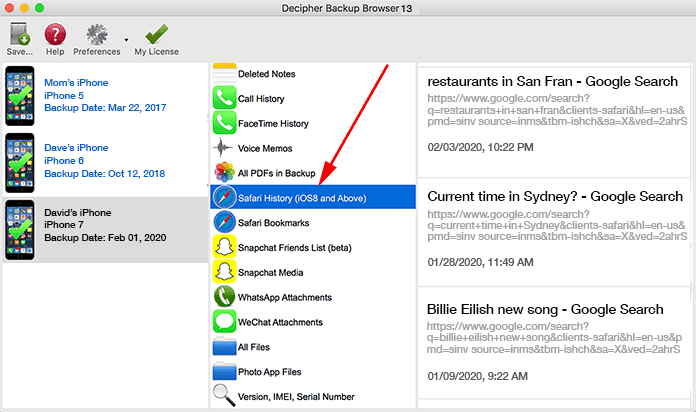The height and width of the screenshot is (412, 696).
Task: Click the 01/09/2020, 9:22 AM timestamp
Action: click(478, 376)
